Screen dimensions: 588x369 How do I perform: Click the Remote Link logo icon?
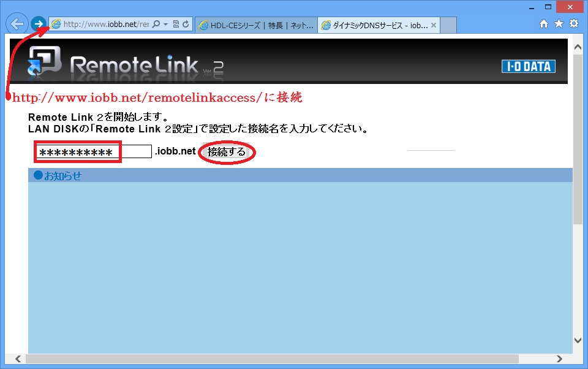click(44, 61)
